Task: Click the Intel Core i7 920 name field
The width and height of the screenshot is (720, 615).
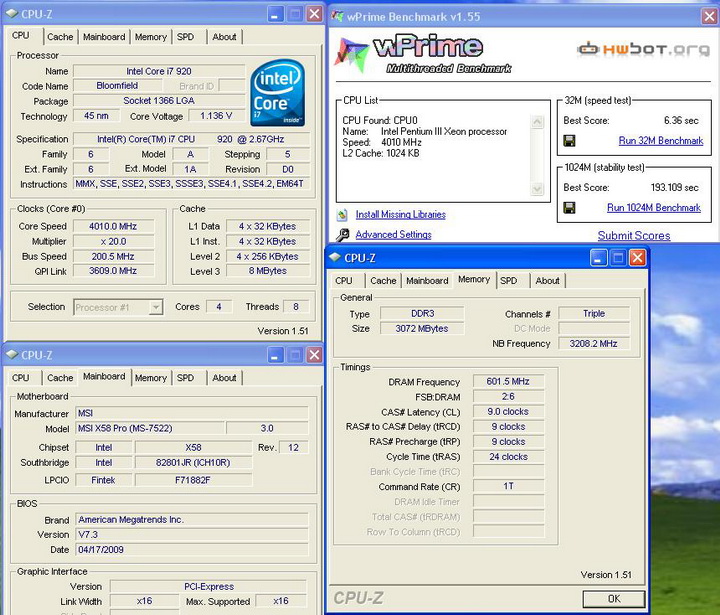Action: (x=159, y=71)
